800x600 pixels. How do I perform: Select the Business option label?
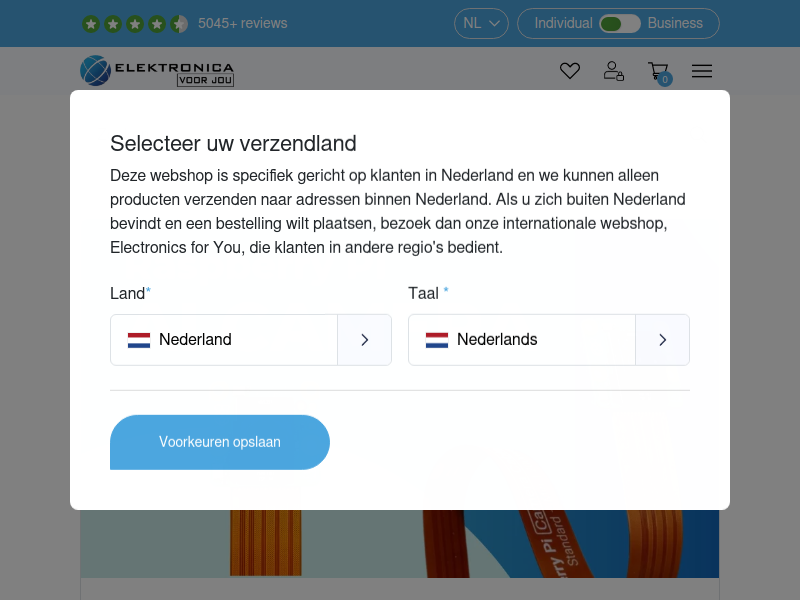(675, 23)
